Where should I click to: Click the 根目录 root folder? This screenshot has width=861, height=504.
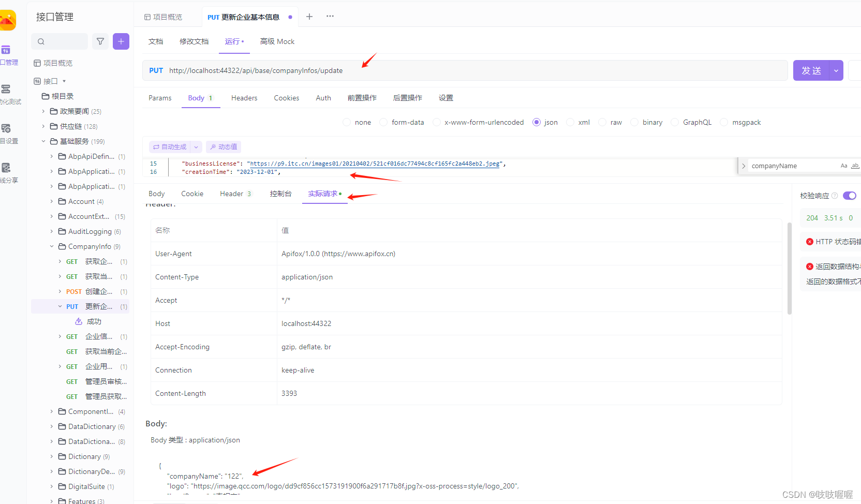tap(57, 96)
